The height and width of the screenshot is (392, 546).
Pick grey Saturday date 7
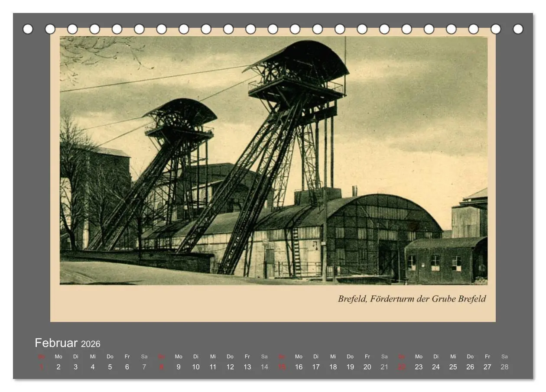pyautogui.click(x=144, y=367)
